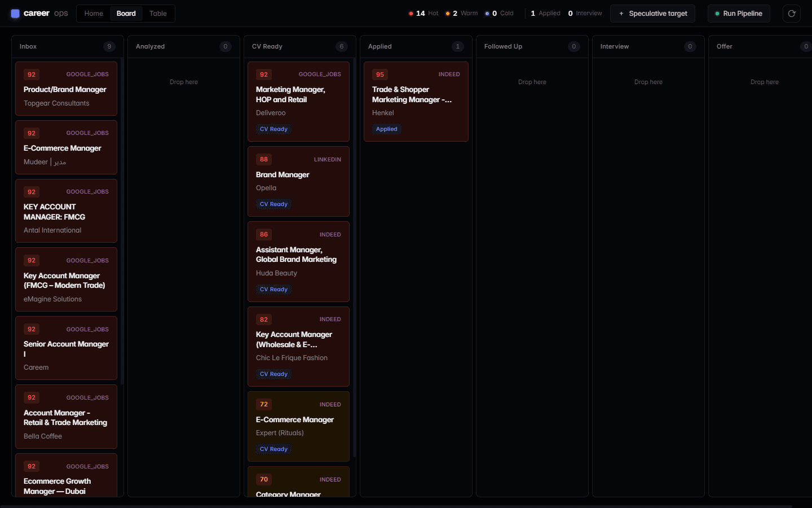Open the Chic Le Frique Fashion card
Screen dimensions: 812x508
coord(298,347)
